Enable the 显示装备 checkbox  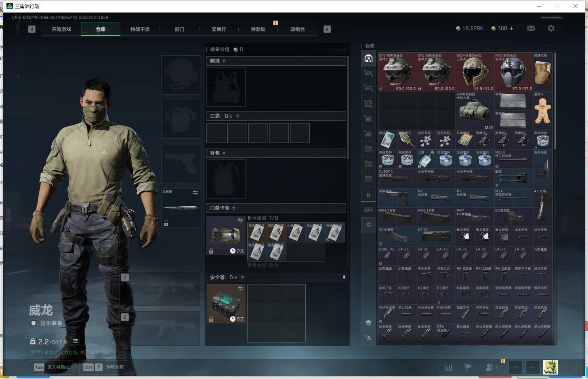pos(34,323)
